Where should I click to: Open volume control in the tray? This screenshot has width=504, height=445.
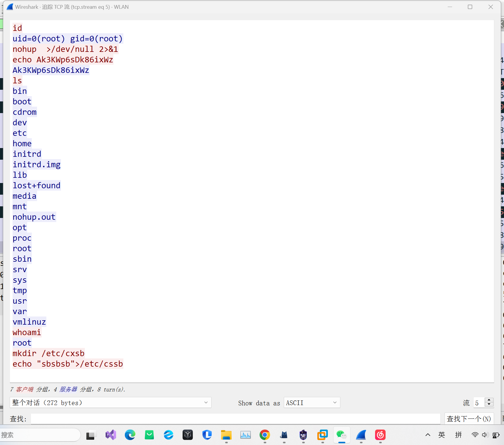tap(485, 435)
